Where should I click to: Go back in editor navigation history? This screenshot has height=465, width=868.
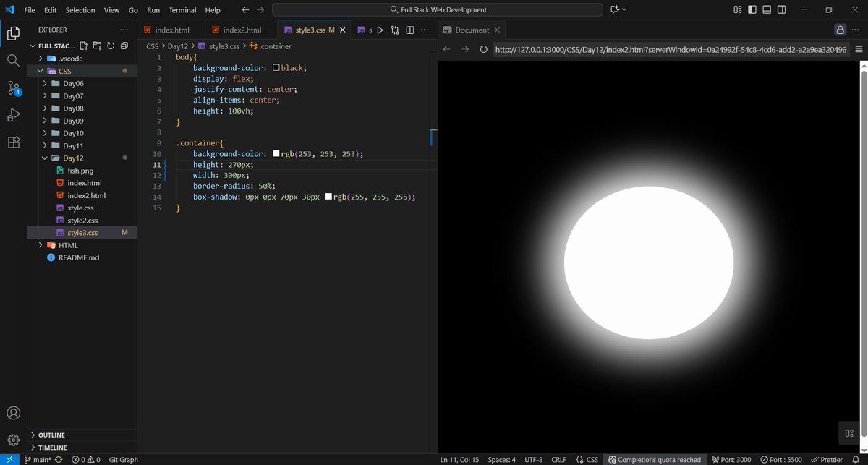(245, 10)
